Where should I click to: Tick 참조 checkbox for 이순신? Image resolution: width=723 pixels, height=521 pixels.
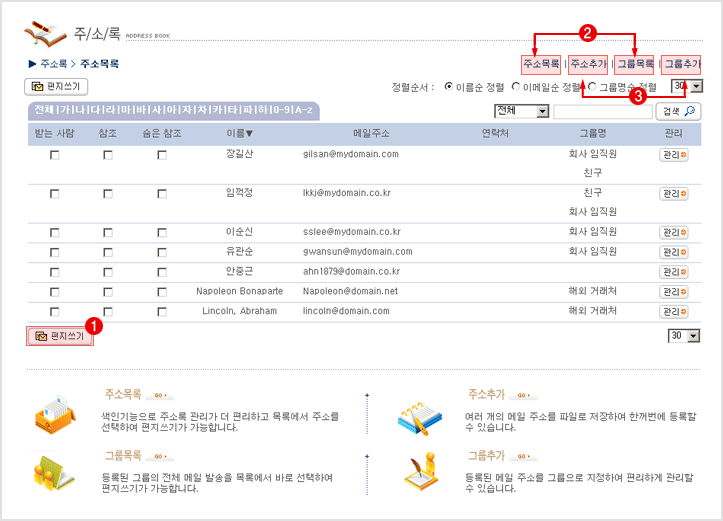coord(108,232)
